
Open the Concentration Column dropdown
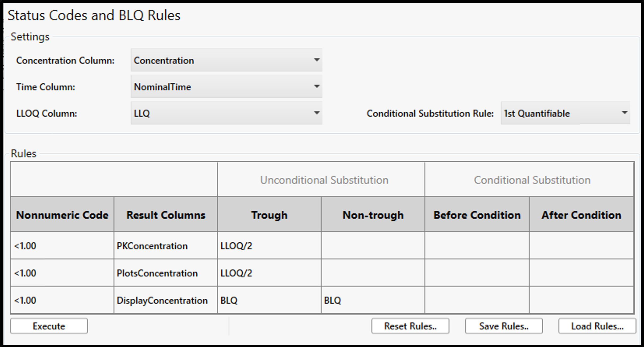pyautogui.click(x=226, y=60)
